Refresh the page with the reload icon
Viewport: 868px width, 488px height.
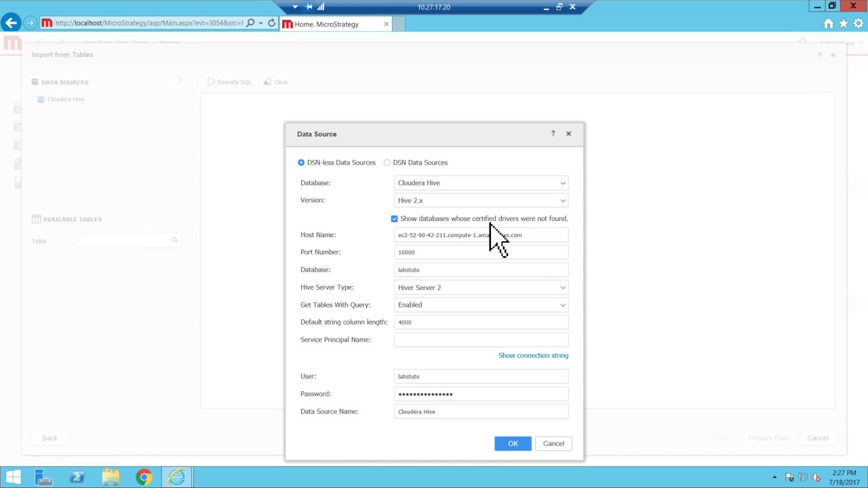[272, 23]
